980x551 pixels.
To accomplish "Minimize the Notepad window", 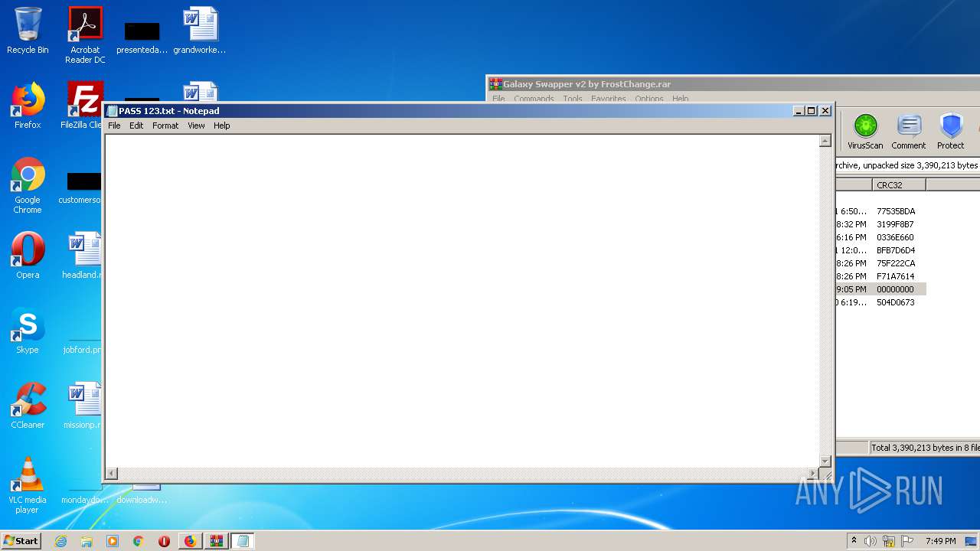I will (799, 111).
